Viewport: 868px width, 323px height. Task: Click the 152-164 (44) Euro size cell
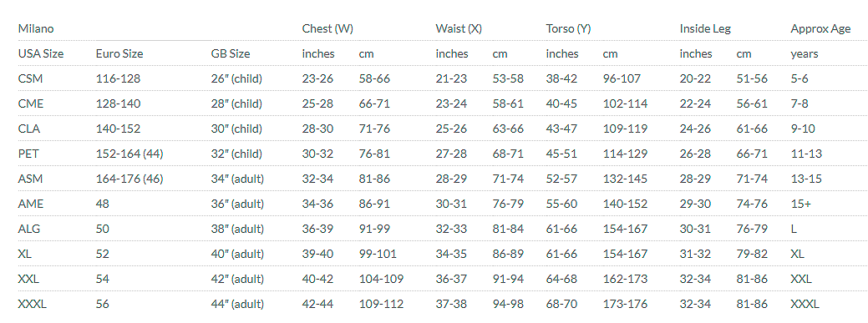coord(129,154)
